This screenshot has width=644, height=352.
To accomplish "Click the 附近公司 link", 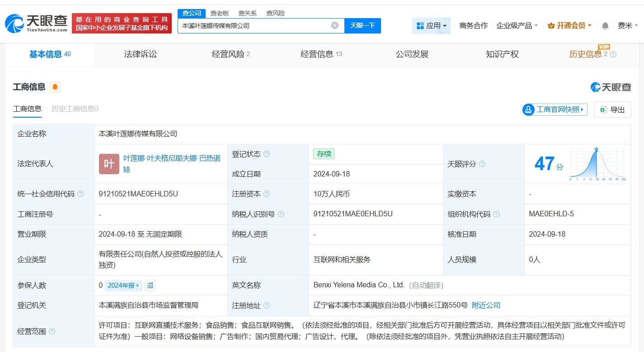I will (485, 305).
